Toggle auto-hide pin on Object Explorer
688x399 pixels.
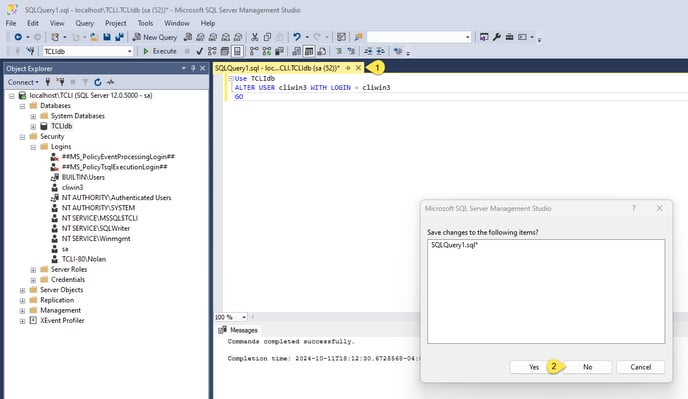tap(193, 68)
